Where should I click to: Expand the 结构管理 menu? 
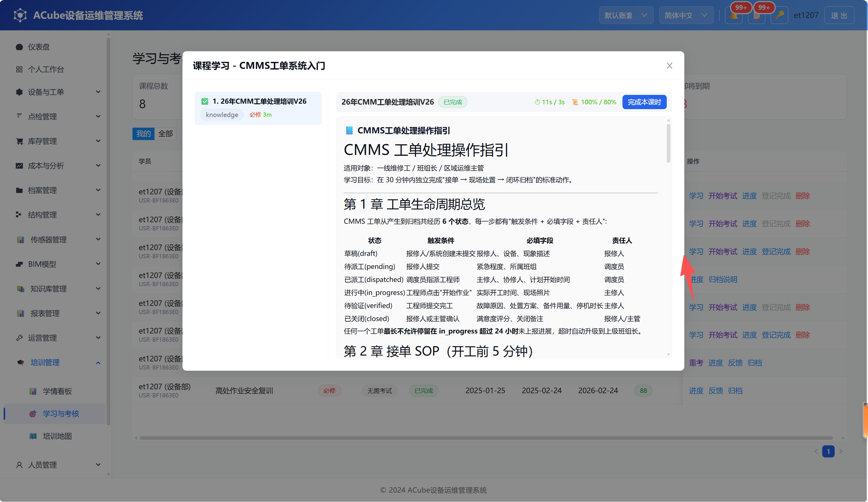coord(58,215)
